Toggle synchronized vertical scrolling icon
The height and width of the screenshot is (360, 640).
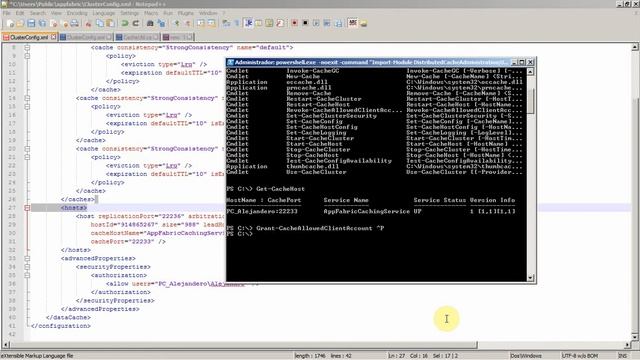(201, 23)
